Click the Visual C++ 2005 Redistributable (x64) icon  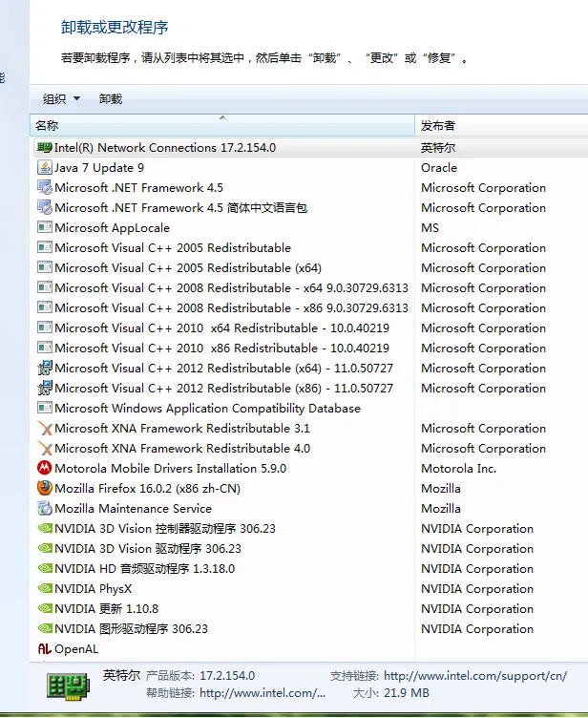click(x=45, y=268)
